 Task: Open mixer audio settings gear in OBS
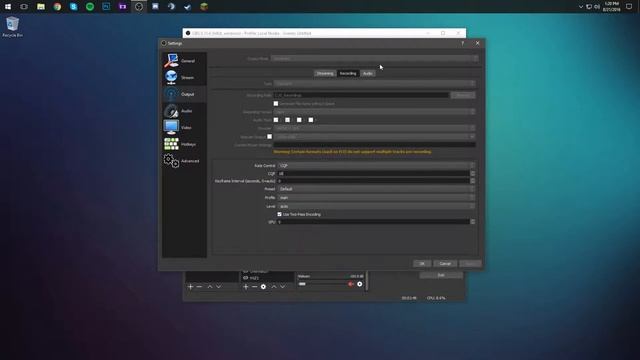[x=360, y=284]
